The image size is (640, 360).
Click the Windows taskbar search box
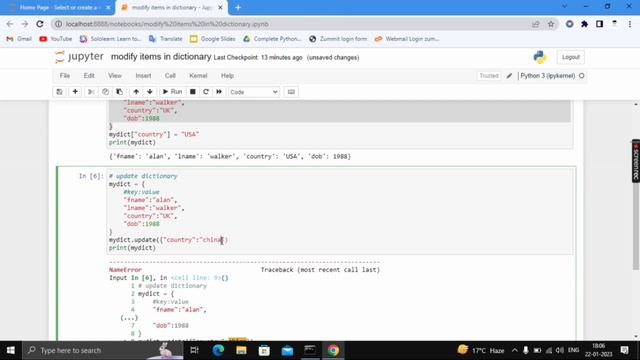[103, 350]
